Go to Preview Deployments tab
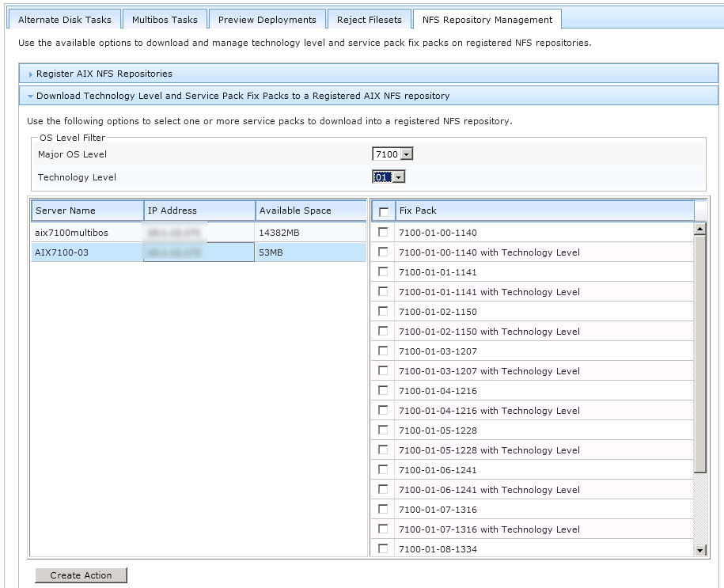The height and width of the screenshot is (588, 724). [x=267, y=20]
